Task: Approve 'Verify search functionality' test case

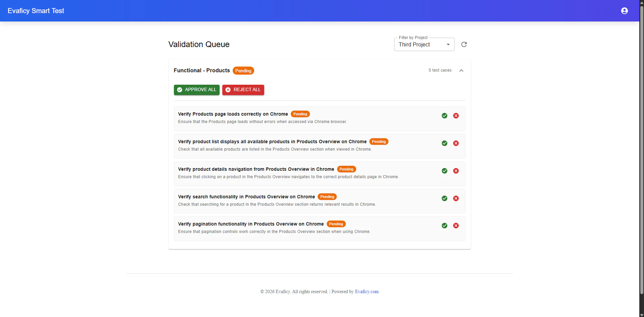Action: coord(445,198)
